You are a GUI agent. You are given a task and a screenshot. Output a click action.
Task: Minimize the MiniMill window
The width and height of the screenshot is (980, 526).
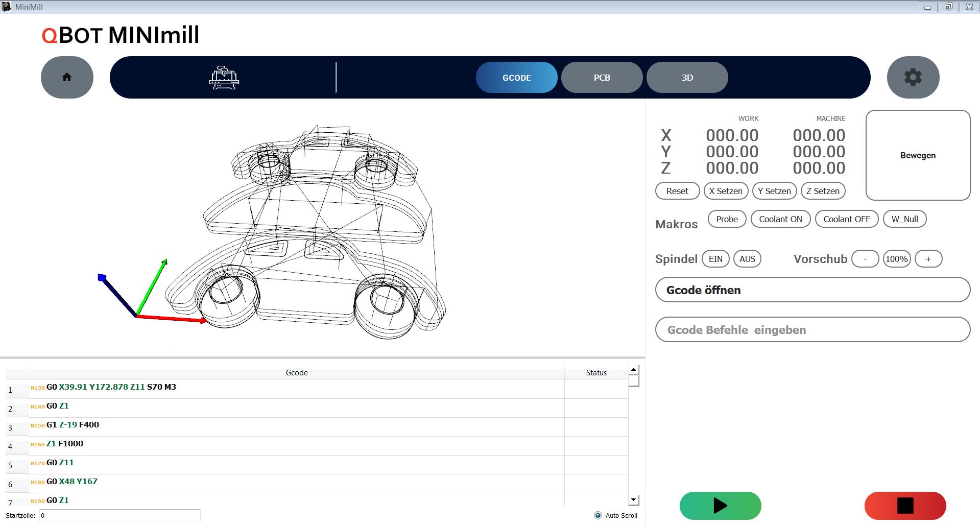coord(927,7)
